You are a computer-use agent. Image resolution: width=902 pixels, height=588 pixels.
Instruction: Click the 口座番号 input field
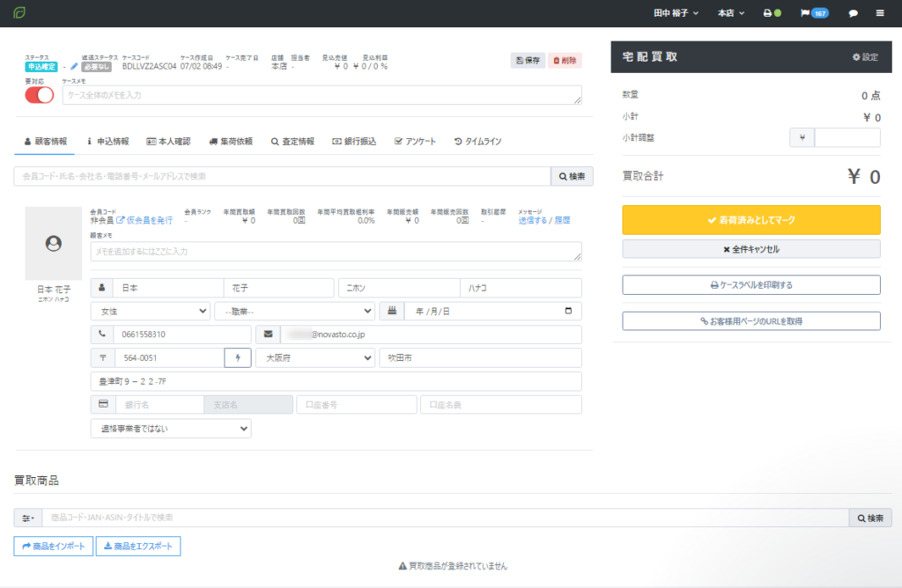click(x=357, y=404)
